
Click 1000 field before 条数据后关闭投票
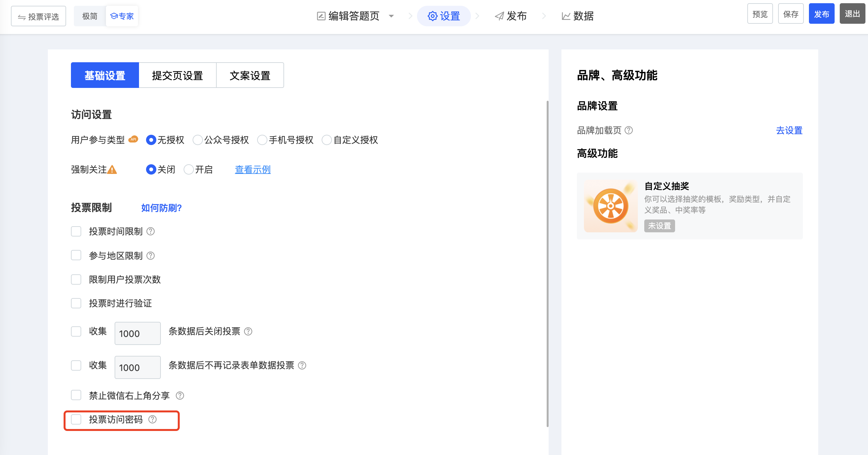click(x=137, y=333)
